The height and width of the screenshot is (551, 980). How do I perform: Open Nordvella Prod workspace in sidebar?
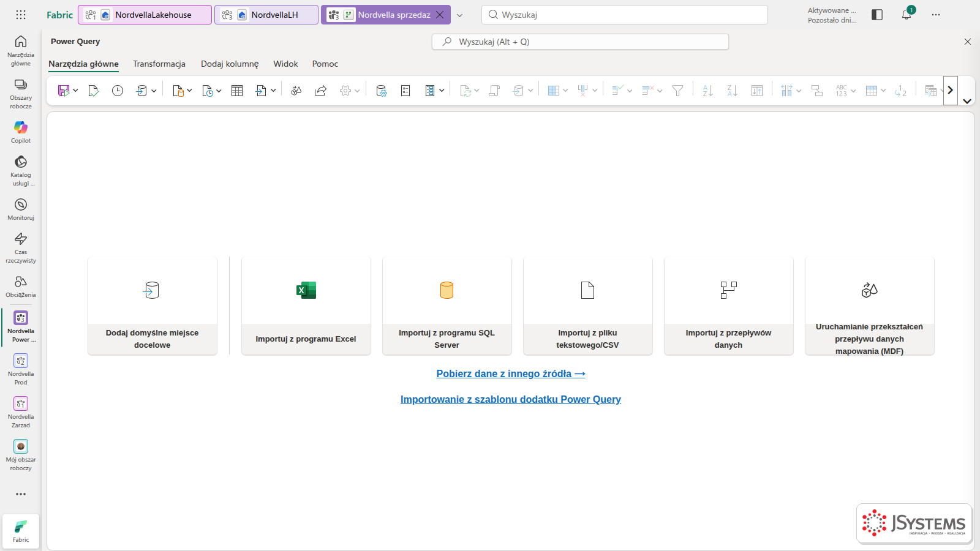pos(21,369)
